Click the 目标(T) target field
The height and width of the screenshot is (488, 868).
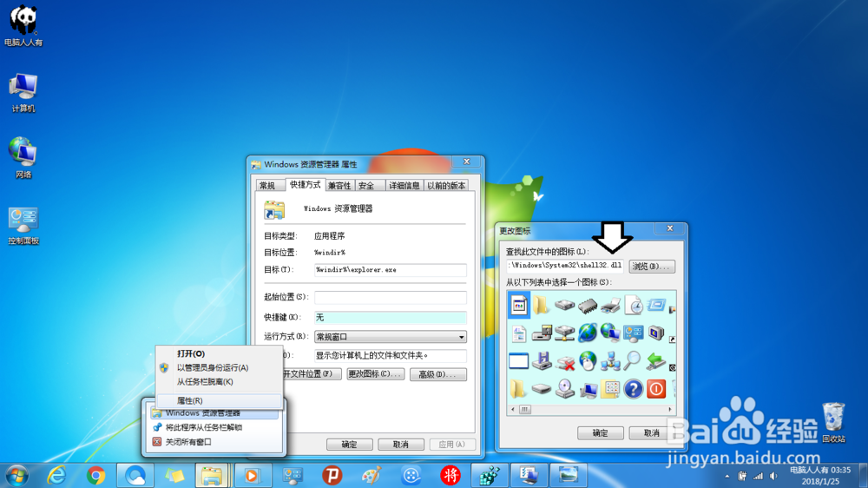click(391, 270)
